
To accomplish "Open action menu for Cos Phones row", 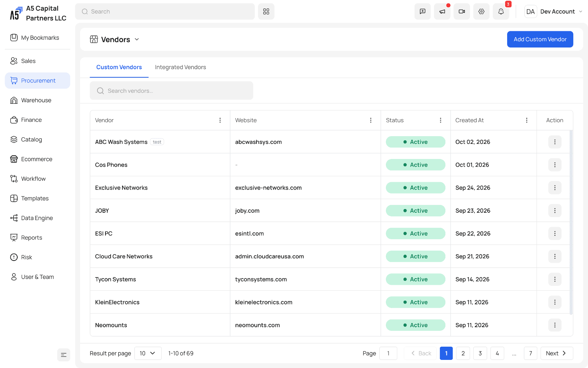I will coord(555,165).
